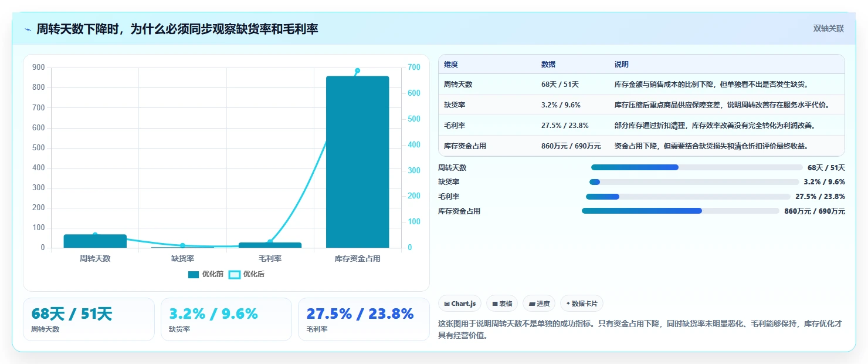Click the 周转天数 progress bar
This screenshot has height=364, width=868.
697,167
